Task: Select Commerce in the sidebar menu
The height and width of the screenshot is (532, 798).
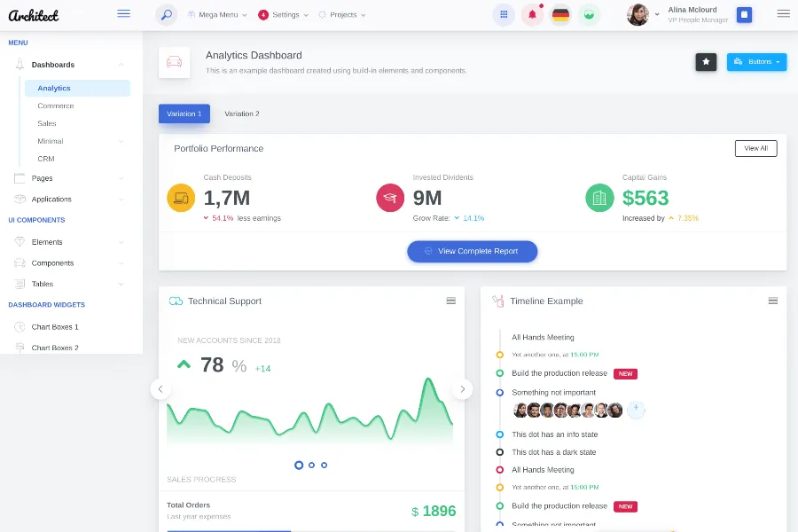Action: (56, 106)
